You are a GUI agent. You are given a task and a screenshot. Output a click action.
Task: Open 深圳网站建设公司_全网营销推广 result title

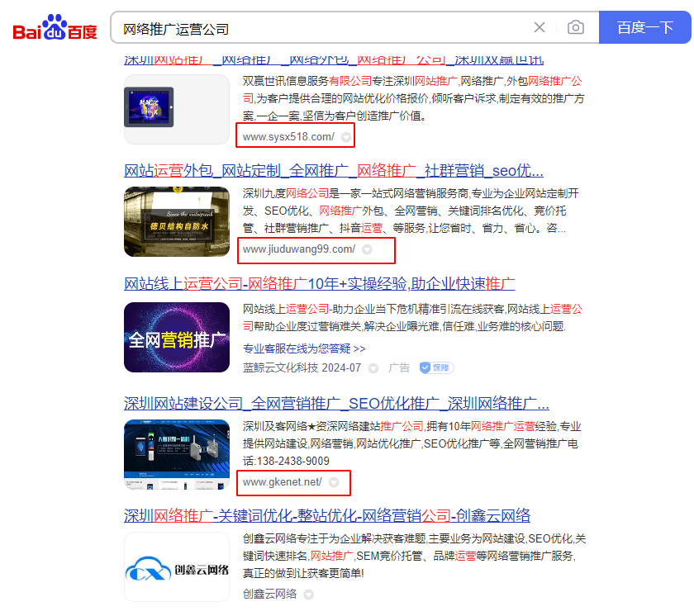point(336,403)
